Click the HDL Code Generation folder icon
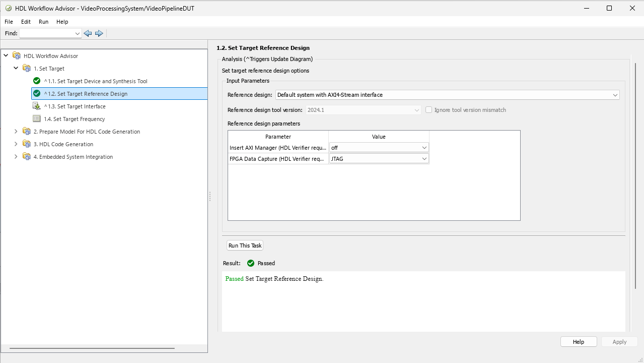The image size is (644, 363). tap(27, 144)
